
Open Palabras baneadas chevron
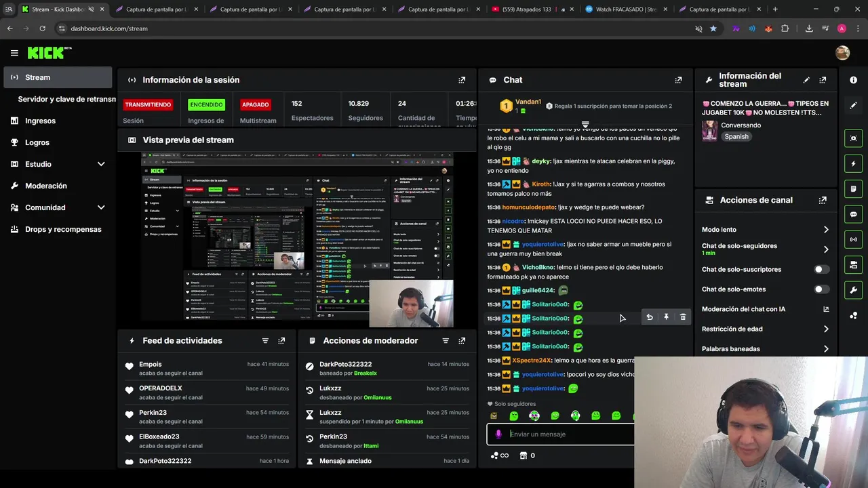[826, 349]
